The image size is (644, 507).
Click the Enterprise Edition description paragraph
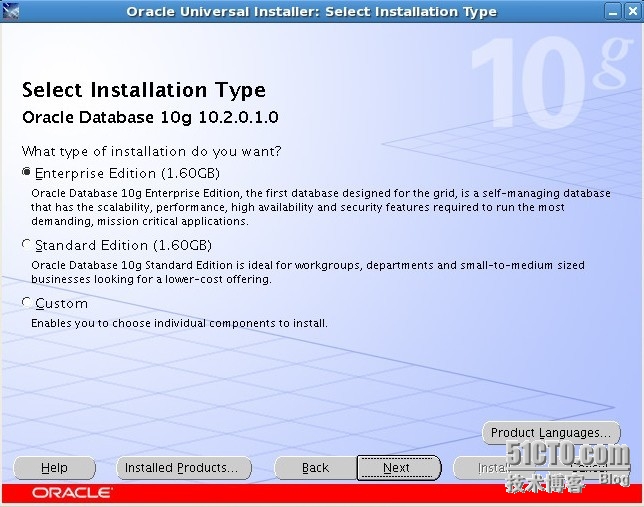(321, 207)
